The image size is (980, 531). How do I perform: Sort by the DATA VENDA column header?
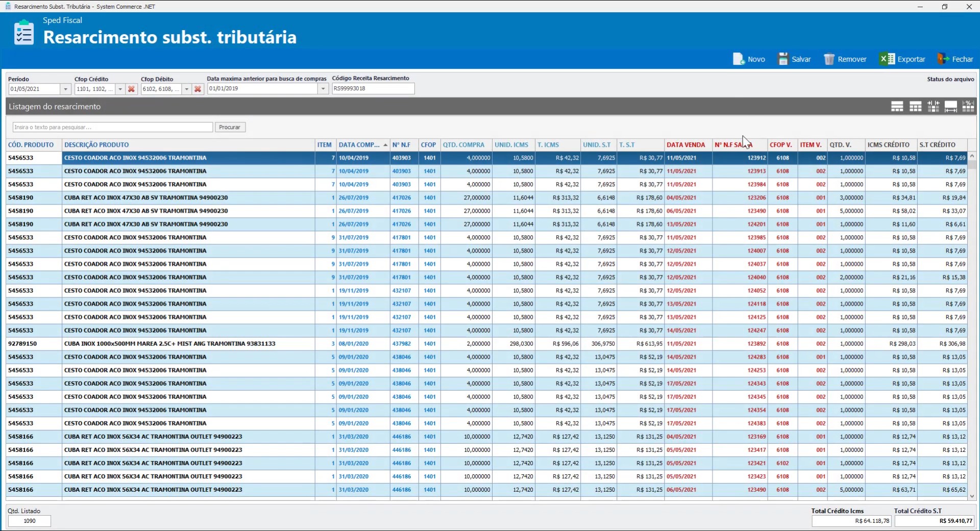coord(685,145)
